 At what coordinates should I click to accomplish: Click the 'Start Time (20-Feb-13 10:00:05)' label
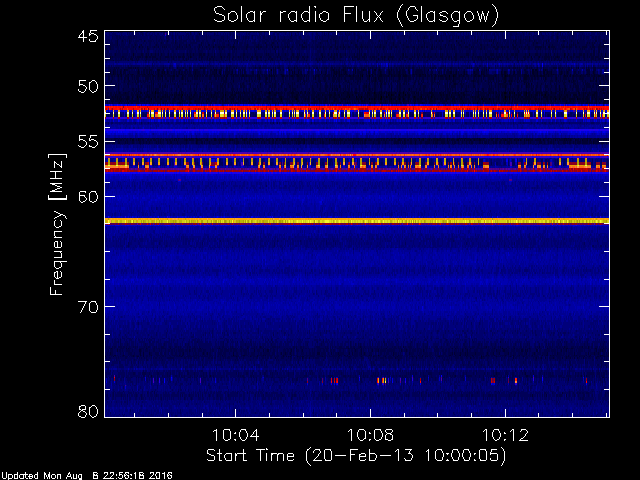pyautogui.click(x=356, y=456)
